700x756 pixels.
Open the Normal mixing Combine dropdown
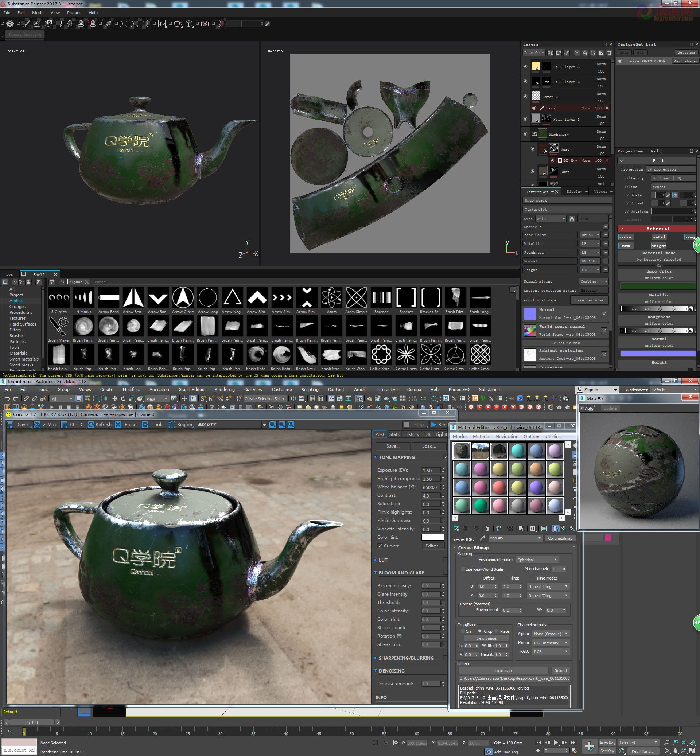click(x=594, y=281)
